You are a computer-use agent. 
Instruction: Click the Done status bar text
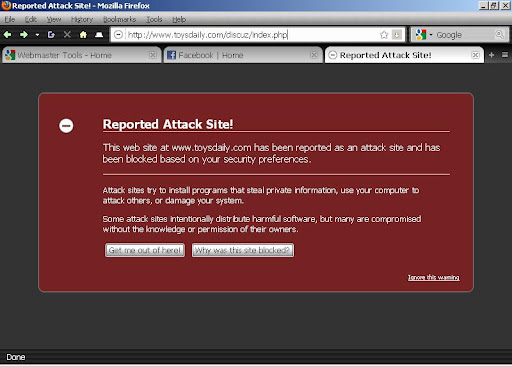[16, 357]
